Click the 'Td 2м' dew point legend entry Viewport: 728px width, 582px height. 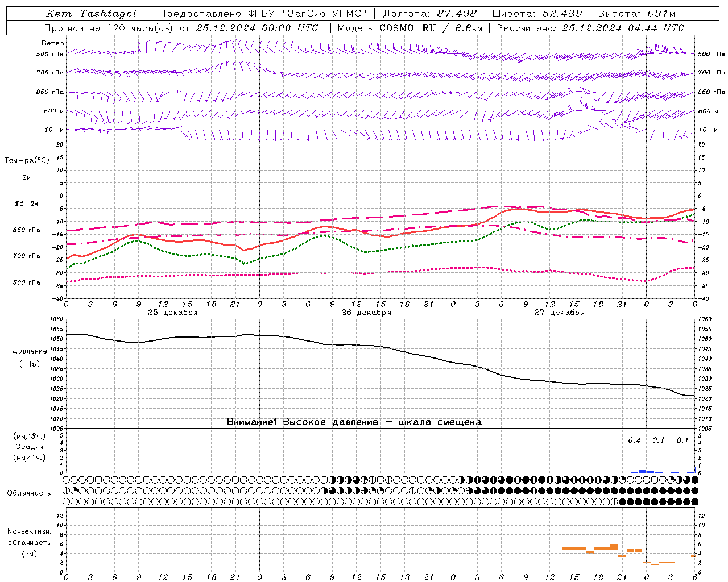[27, 203]
